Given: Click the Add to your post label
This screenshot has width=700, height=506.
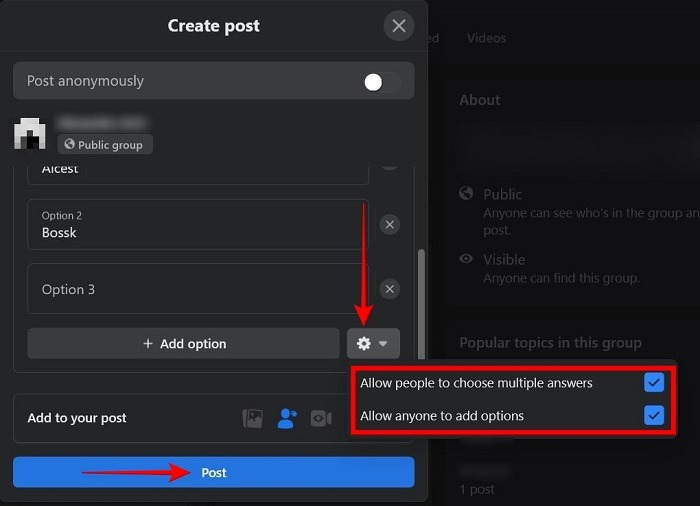Looking at the screenshot, I should (x=77, y=418).
